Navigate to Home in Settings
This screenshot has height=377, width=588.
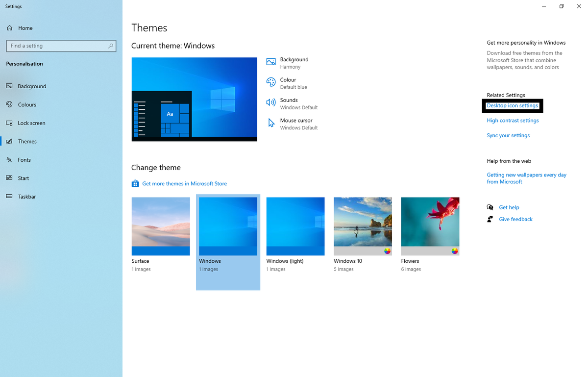pos(24,28)
